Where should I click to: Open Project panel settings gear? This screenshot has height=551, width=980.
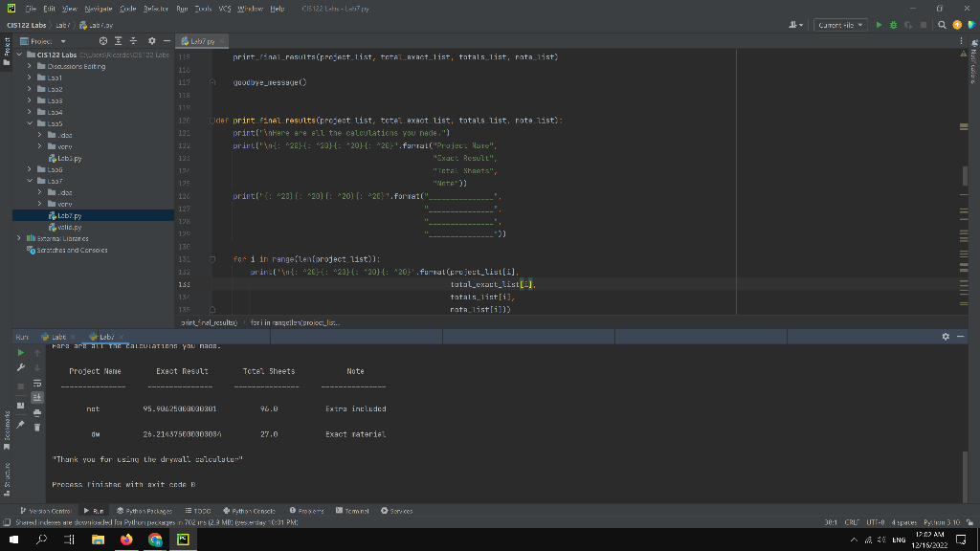(152, 41)
